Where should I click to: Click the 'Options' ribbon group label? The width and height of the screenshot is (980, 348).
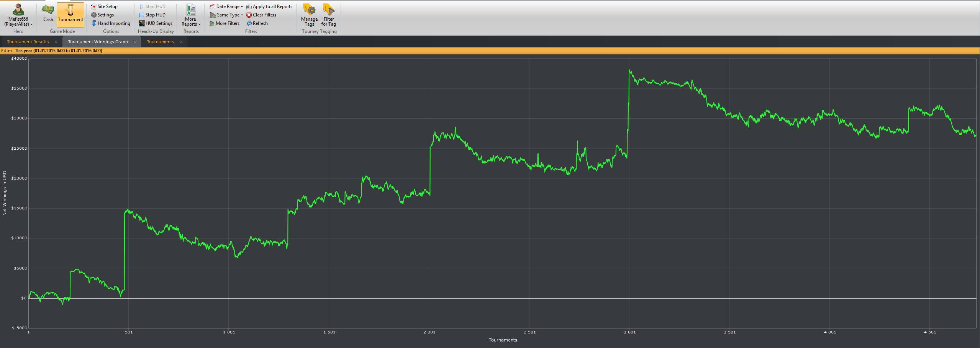[111, 31]
